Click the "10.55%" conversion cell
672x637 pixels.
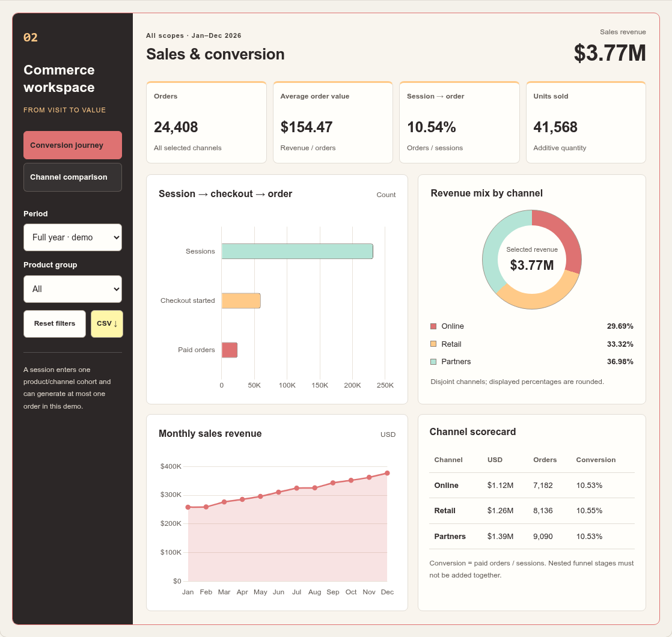(x=589, y=511)
